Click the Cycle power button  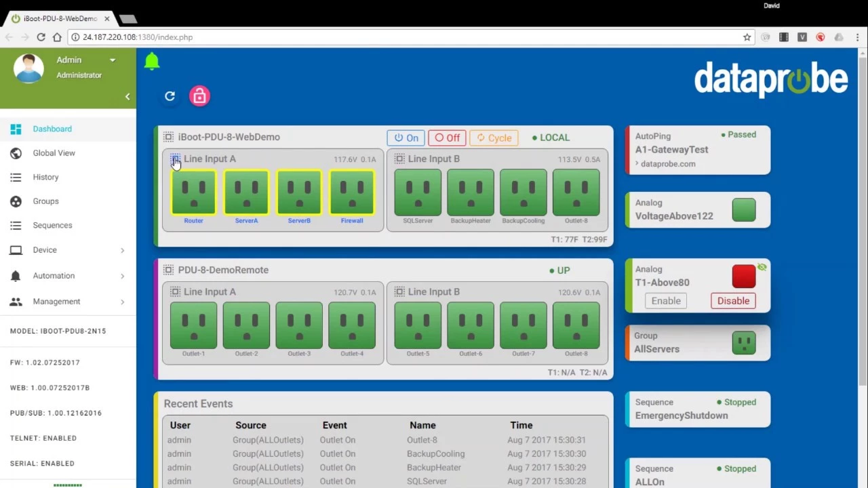point(494,138)
